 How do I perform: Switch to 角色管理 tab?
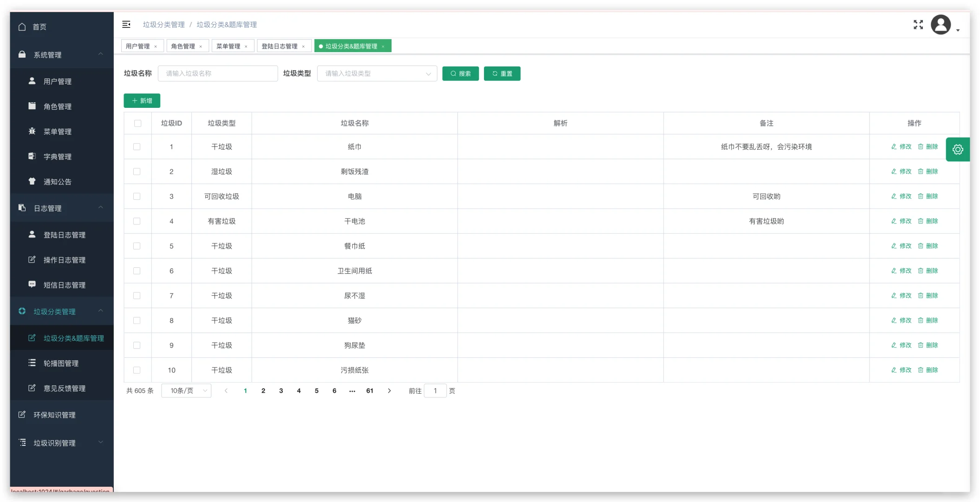(x=183, y=46)
